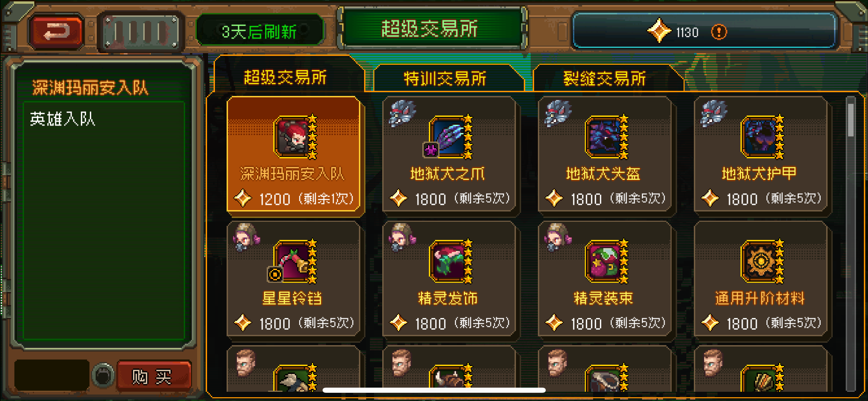Image resolution: width=868 pixels, height=401 pixels.
Task: Click the wolf head portrait above 地狱犬头盔
Action: 558,113
